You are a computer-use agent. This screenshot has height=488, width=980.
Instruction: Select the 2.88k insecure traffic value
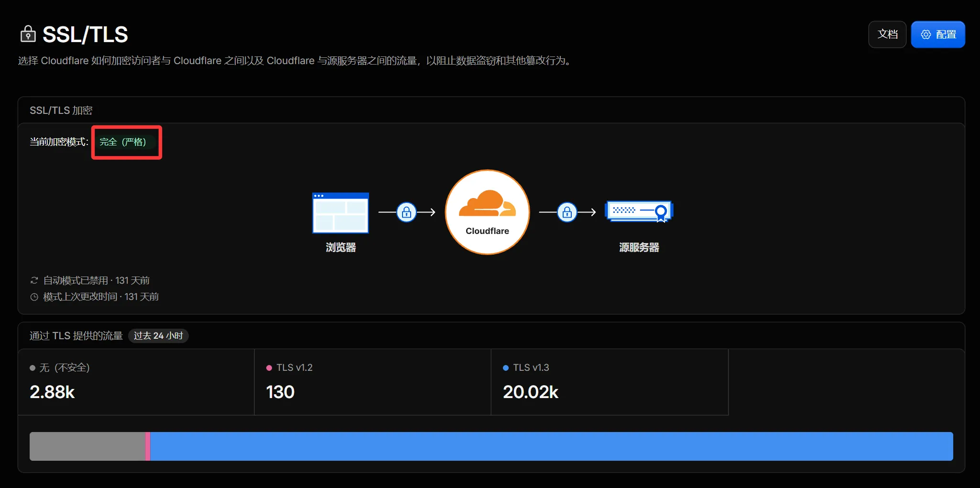coord(52,392)
